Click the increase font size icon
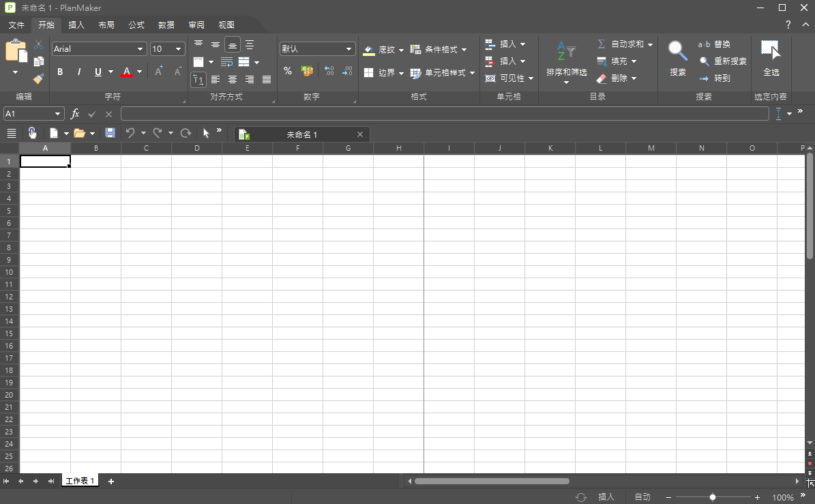815x504 pixels. (x=158, y=72)
